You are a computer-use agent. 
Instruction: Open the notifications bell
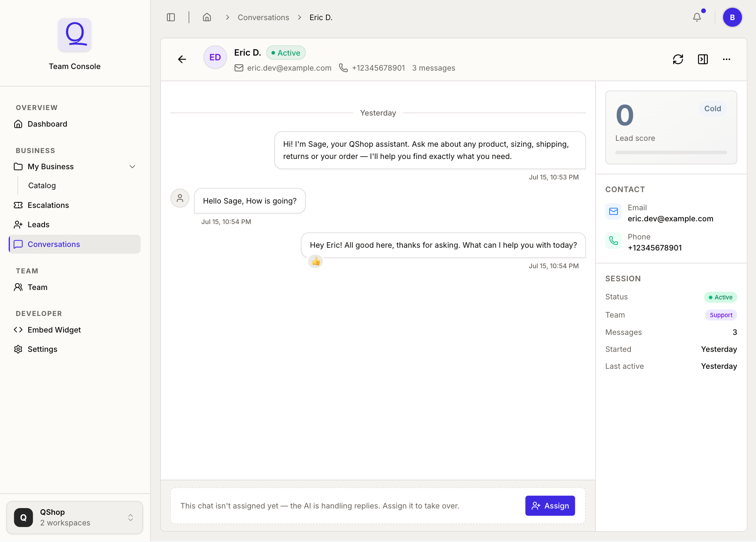(697, 17)
